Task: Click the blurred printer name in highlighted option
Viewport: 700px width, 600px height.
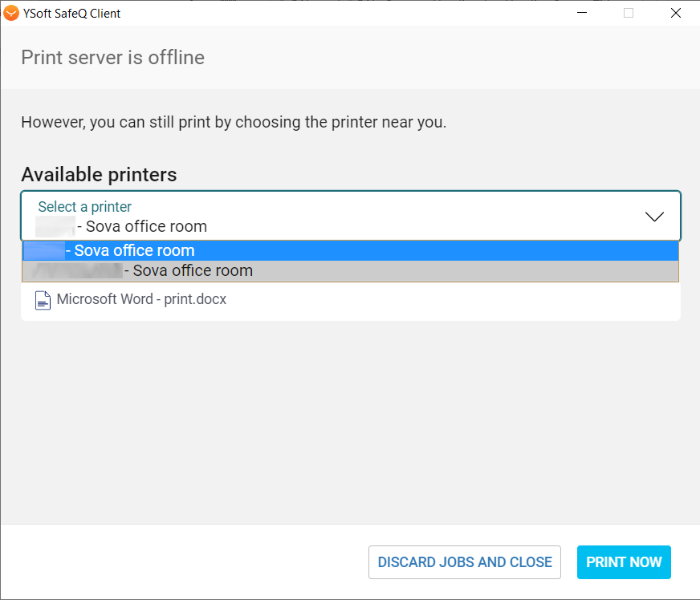Action: click(44, 250)
